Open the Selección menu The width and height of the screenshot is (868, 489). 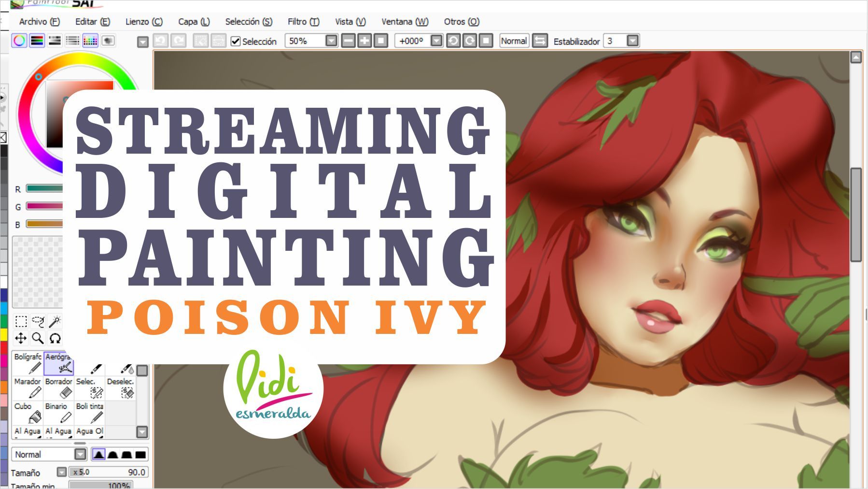(x=249, y=22)
